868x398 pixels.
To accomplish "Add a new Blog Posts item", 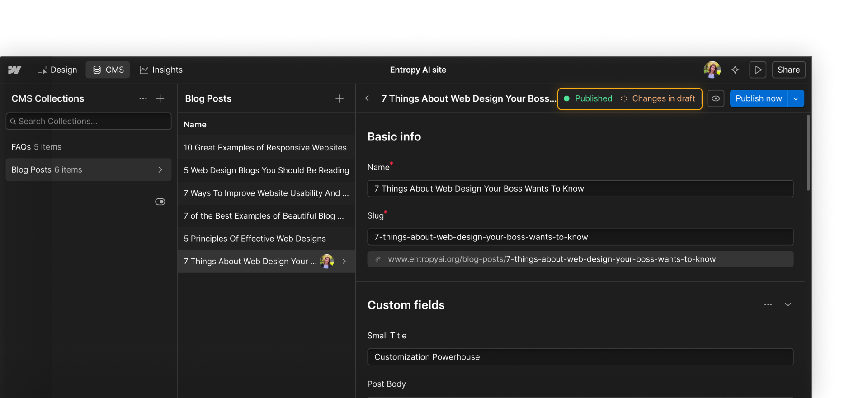I will click(x=340, y=98).
